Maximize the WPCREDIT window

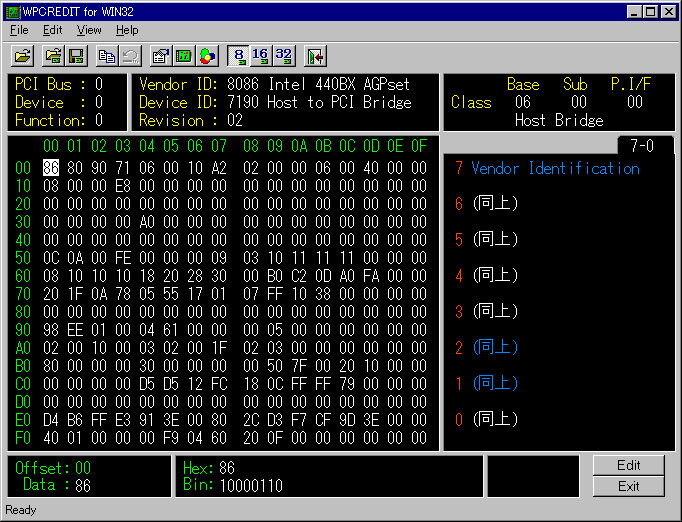650,12
